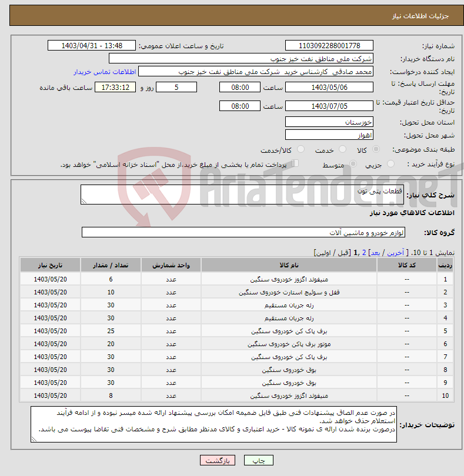Click the ردیف column header
The width and height of the screenshot is (464, 476).
point(445,265)
